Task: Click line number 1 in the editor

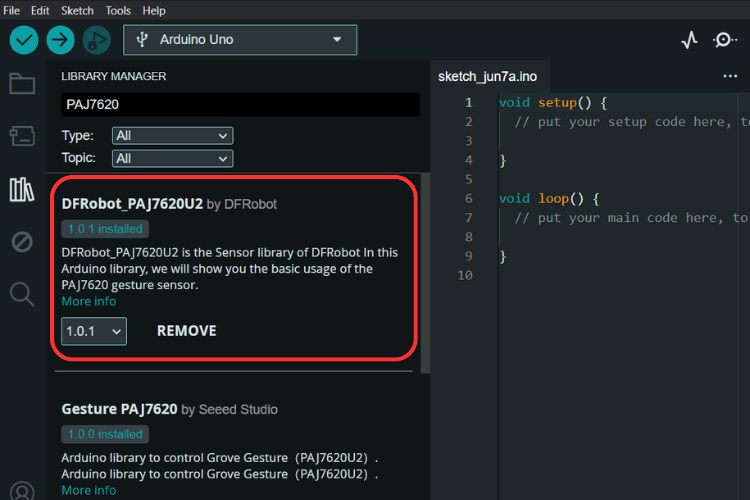Action: (x=468, y=103)
